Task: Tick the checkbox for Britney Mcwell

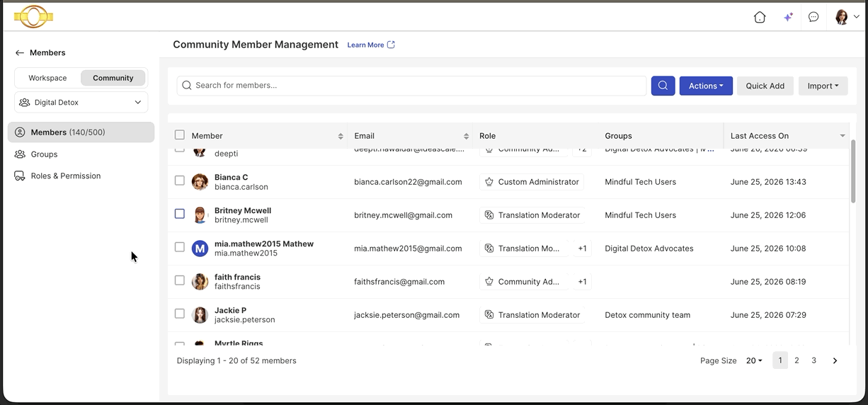Action: (180, 214)
